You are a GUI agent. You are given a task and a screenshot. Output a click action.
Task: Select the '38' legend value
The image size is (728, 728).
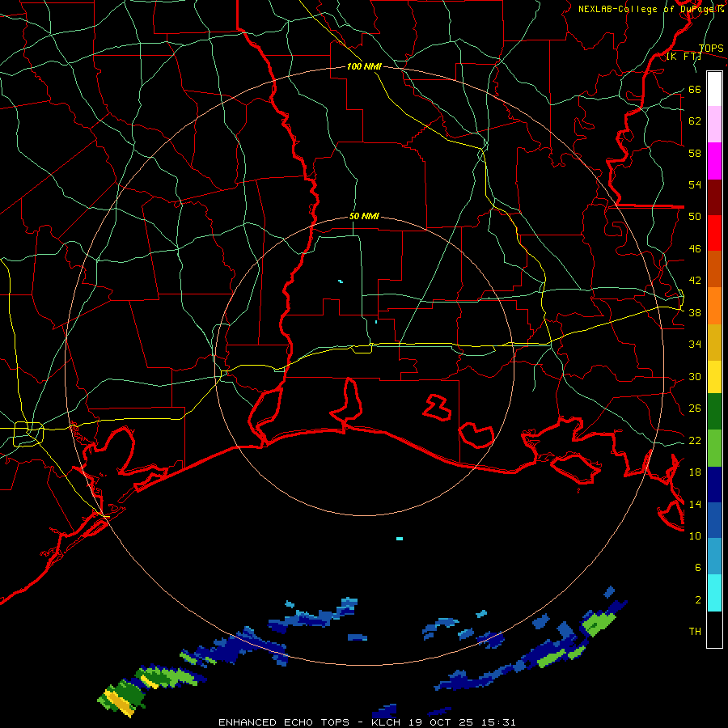point(695,312)
